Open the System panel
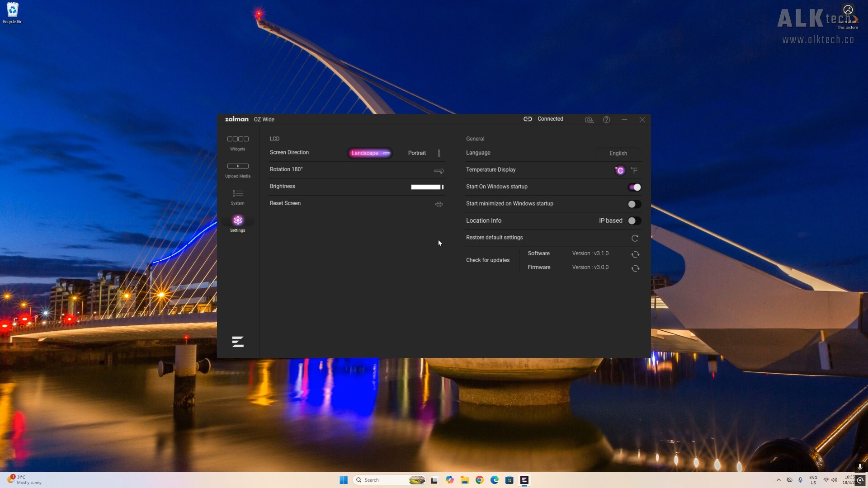This screenshot has height=488, width=868. tap(237, 197)
